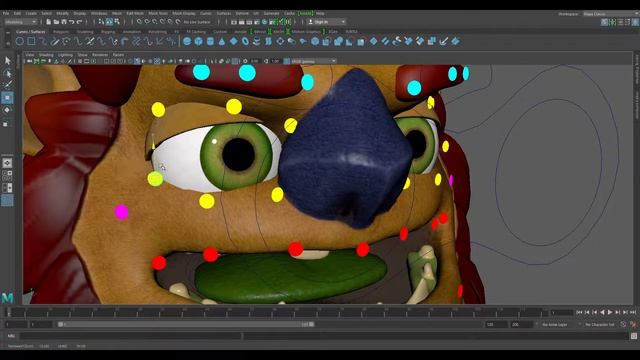Toggle select by object type mode
The image size is (640, 360).
coord(109,22)
